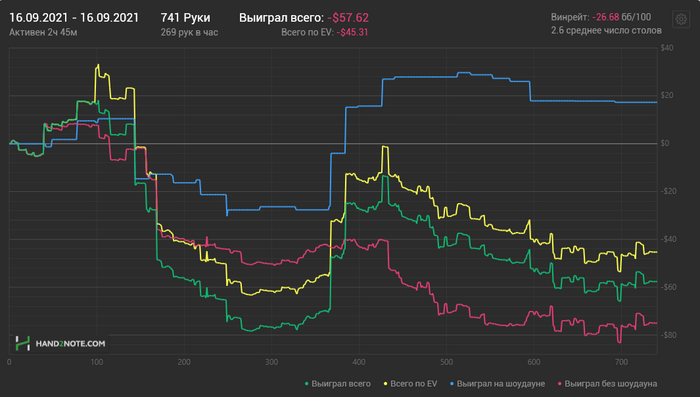The image size is (700, 397).
Task: Open the HAND2NOTE.COM link
Action: coord(70,343)
